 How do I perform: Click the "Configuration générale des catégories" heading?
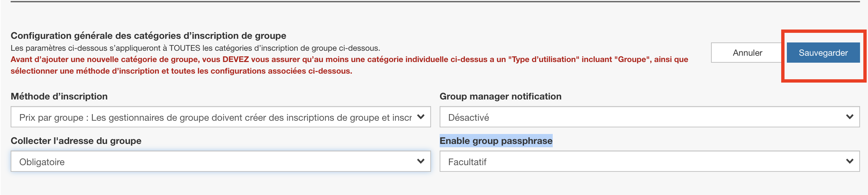[x=148, y=35]
